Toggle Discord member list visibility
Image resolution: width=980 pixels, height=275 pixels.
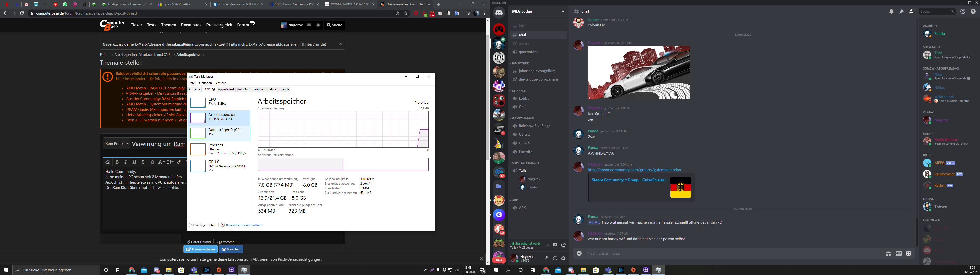click(912, 11)
